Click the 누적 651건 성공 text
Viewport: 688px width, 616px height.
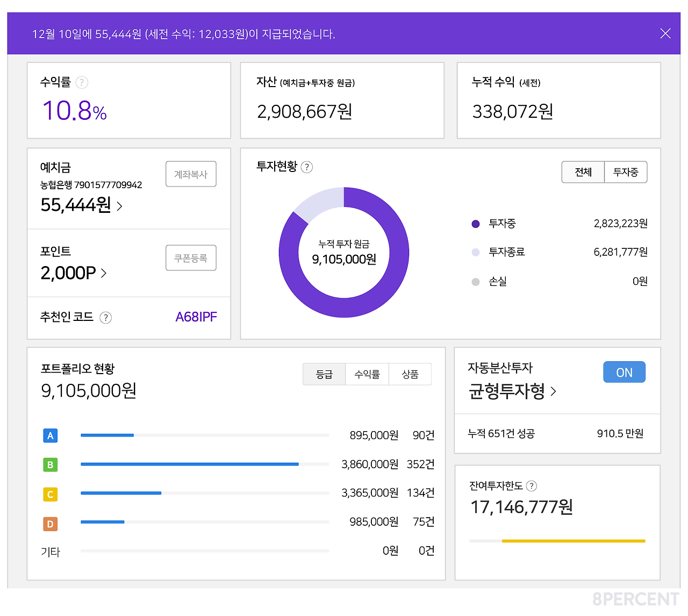click(501, 434)
